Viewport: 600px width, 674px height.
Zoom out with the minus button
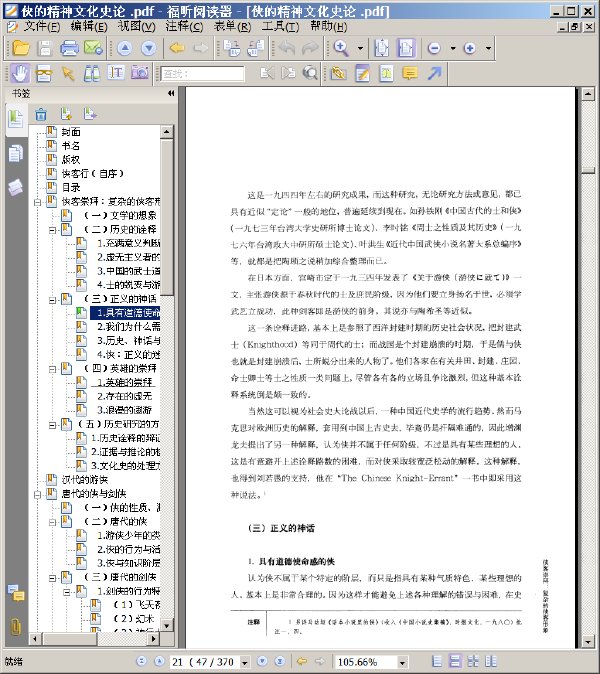click(x=434, y=48)
